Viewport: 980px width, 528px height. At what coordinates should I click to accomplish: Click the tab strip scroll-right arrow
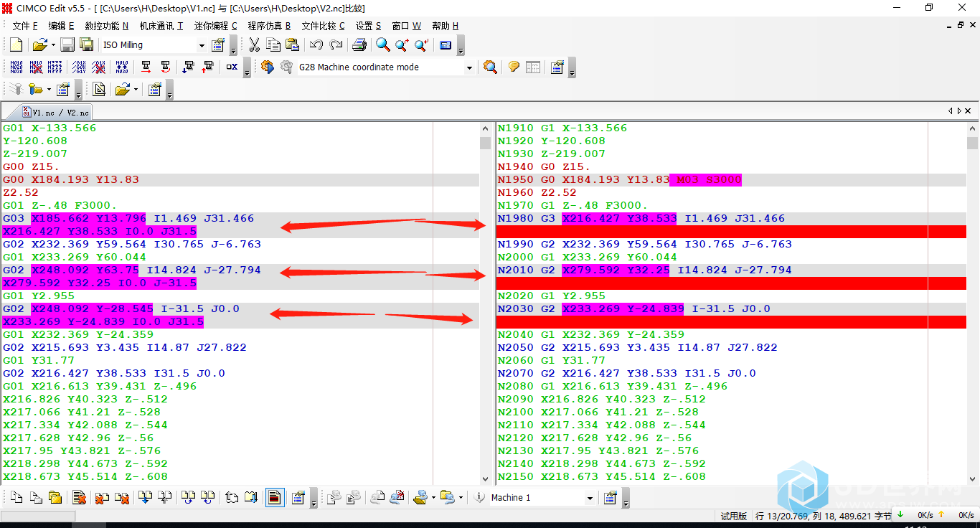pos(958,111)
